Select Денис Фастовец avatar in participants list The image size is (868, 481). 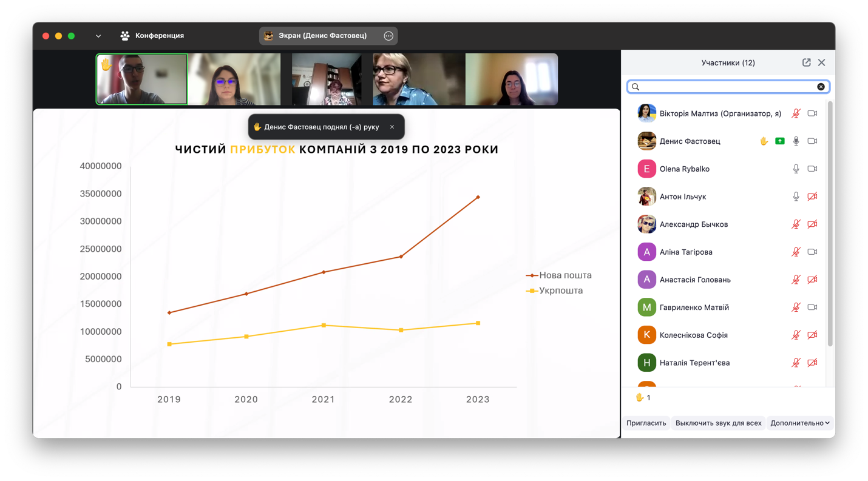646,141
